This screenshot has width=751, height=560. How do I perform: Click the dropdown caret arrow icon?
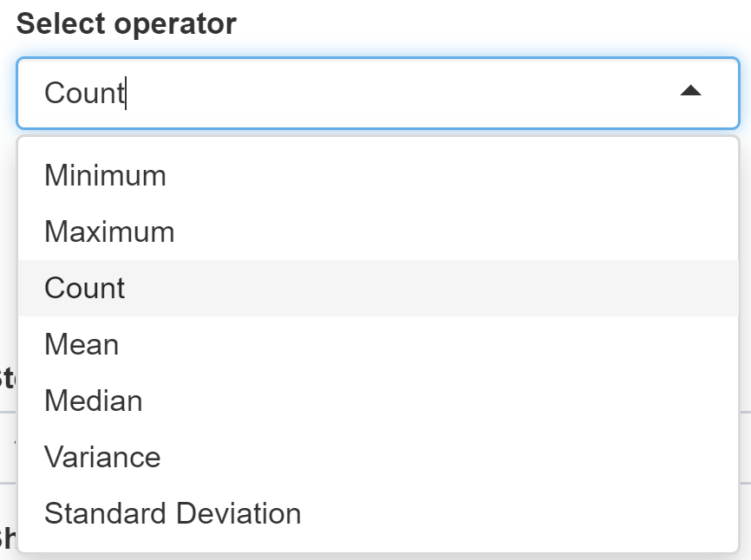(690, 91)
